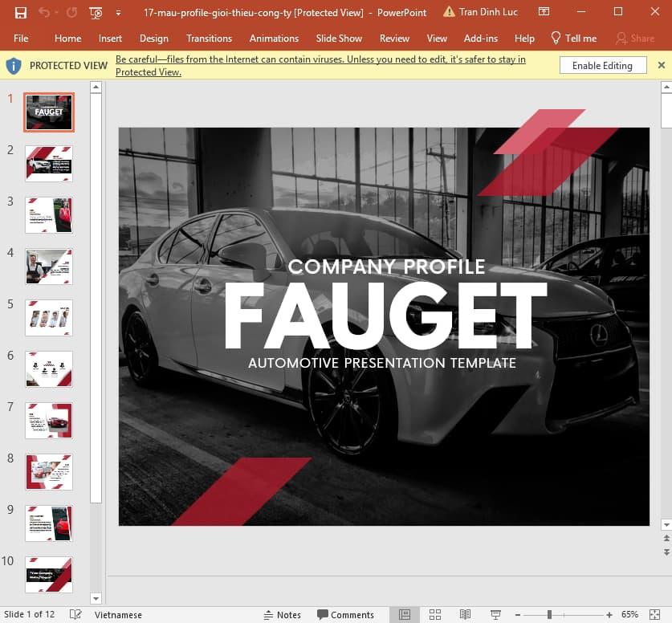
Task: Open the Slide Show ribbon tab
Action: [339, 38]
